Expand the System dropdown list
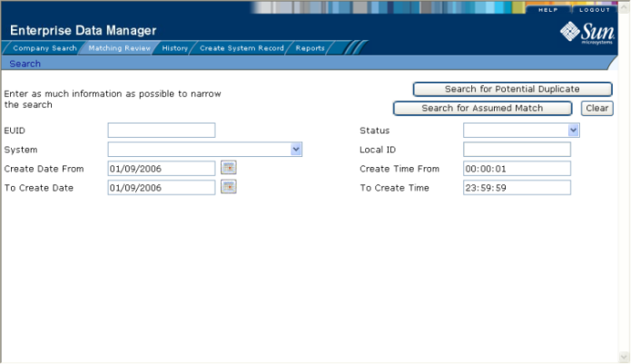Screen dimensions: 631x364 [x=296, y=149]
